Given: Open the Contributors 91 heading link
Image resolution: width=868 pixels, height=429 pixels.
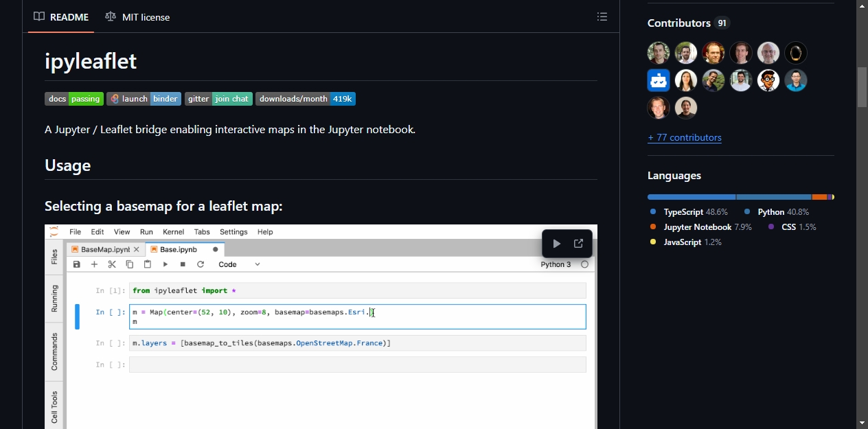Looking at the screenshot, I should click(688, 23).
